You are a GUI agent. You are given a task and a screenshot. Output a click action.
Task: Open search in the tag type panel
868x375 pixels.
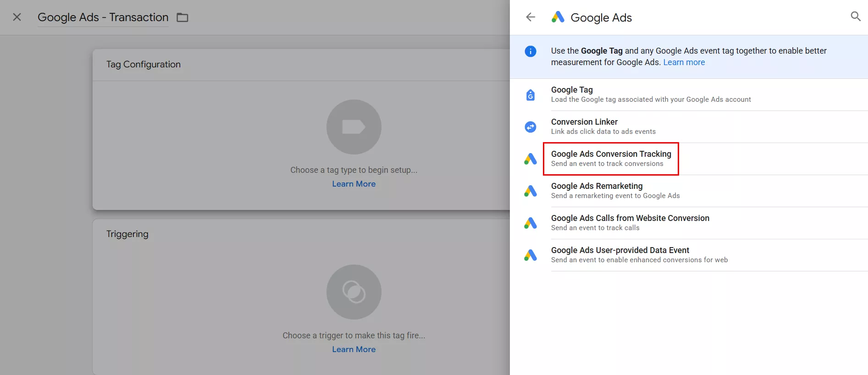(855, 17)
